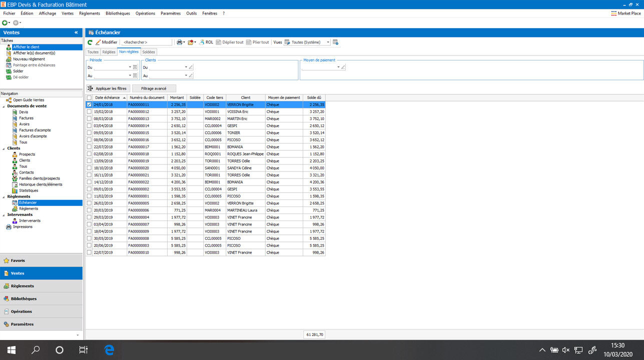Open the Période 'Au' date dropdown
This screenshot has height=360, width=644.
coord(129,75)
